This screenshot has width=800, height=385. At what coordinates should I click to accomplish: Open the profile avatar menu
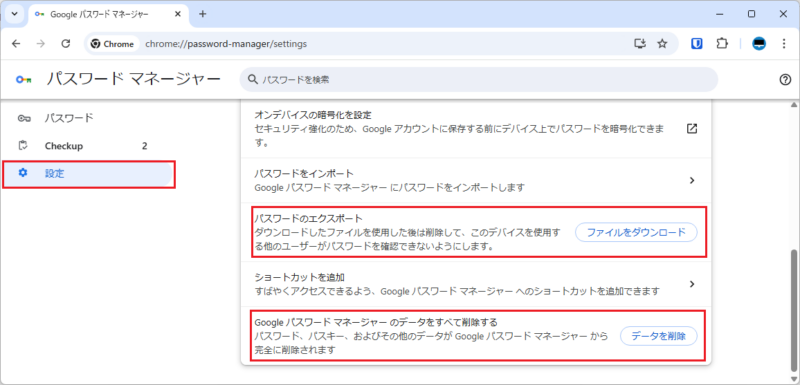coord(759,44)
